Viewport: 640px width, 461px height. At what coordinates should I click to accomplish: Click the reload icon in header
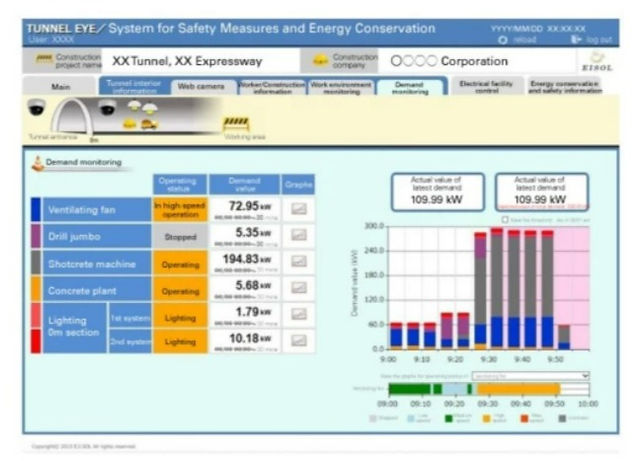click(x=503, y=40)
